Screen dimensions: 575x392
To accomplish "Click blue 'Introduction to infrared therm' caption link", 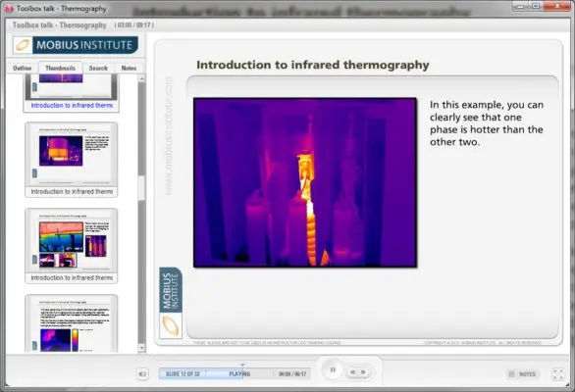I will (72, 106).
